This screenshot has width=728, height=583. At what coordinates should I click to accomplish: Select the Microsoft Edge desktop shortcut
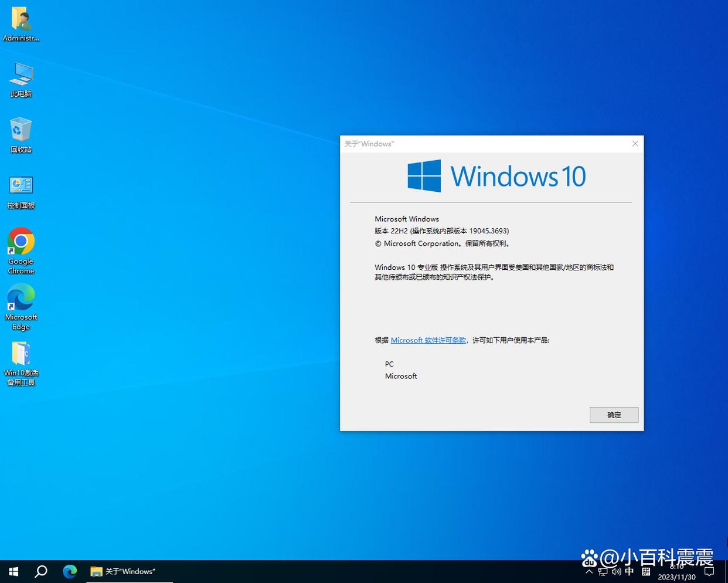(x=21, y=301)
